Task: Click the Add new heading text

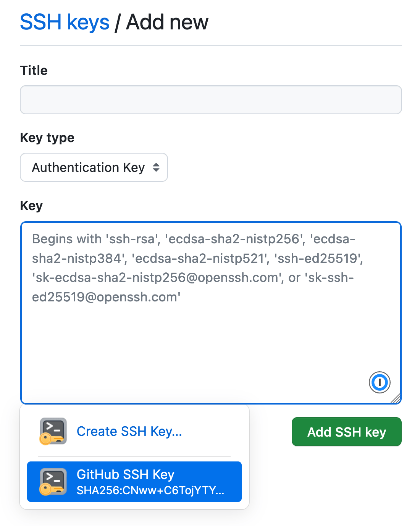Action: coord(167,22)
